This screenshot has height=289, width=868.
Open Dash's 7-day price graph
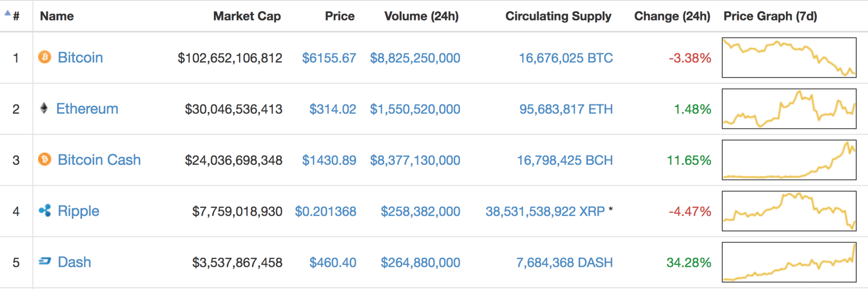tap(789, 262)
